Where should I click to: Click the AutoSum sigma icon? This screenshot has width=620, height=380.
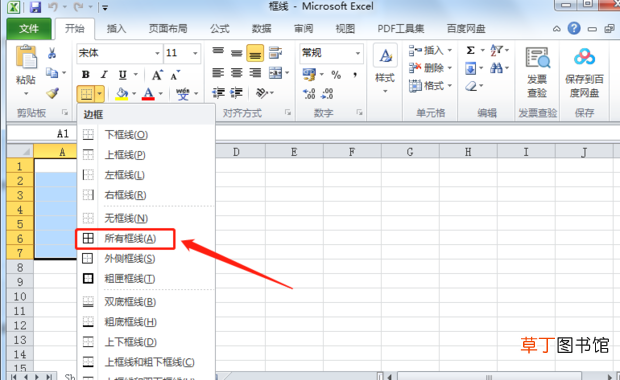click(x=470, y=50)
